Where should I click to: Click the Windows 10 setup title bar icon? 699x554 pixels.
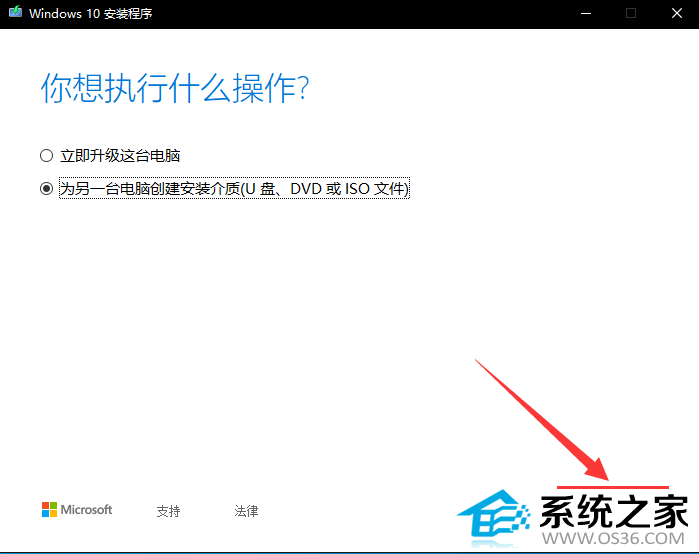pos(16,12)
